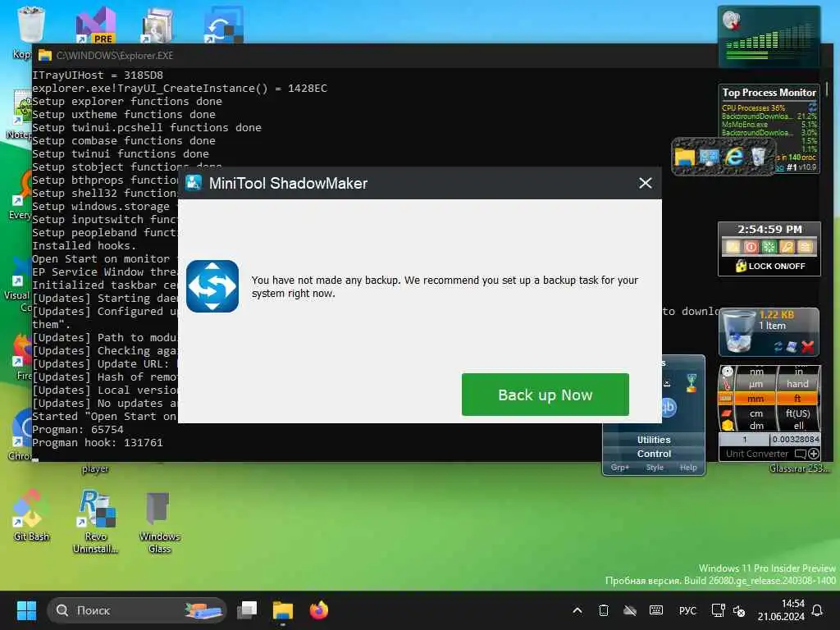Toggle LOCK ON/OFF in the clock gadget
This screenshot has height=630, width=840.
tap(769, 266)
